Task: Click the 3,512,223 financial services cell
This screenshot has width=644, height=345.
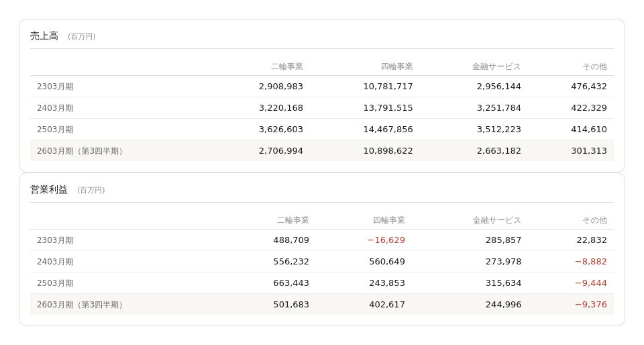Action: [498, 130]
